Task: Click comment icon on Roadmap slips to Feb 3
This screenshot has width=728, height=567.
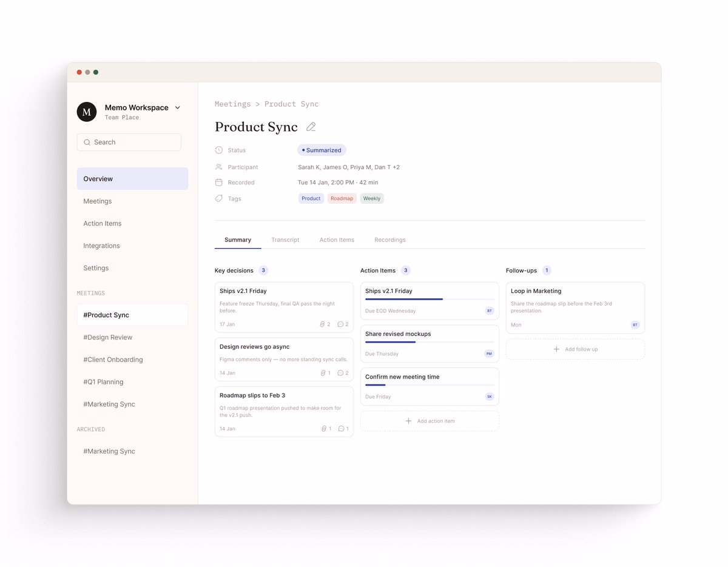Action: click(340, 429)
